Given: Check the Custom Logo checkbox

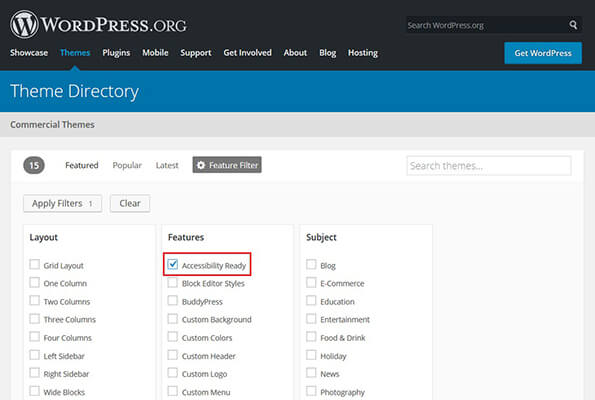Looking at the screenshot, I should 173,373.
